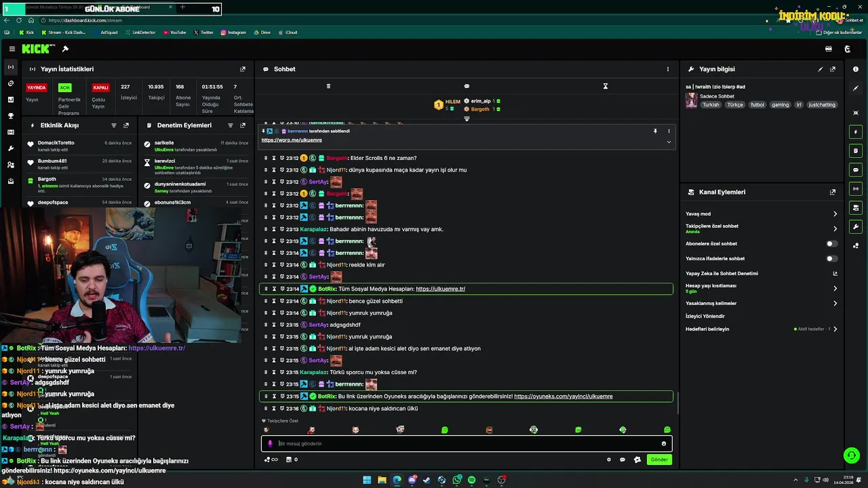
Task: Open the video clips icon in sidebar
Action: coord(10,132)
